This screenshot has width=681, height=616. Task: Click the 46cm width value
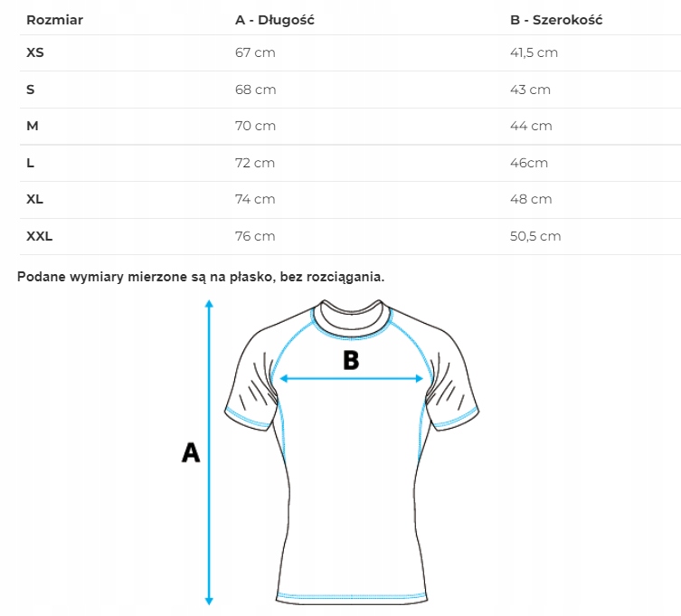[x=529, y=163]
